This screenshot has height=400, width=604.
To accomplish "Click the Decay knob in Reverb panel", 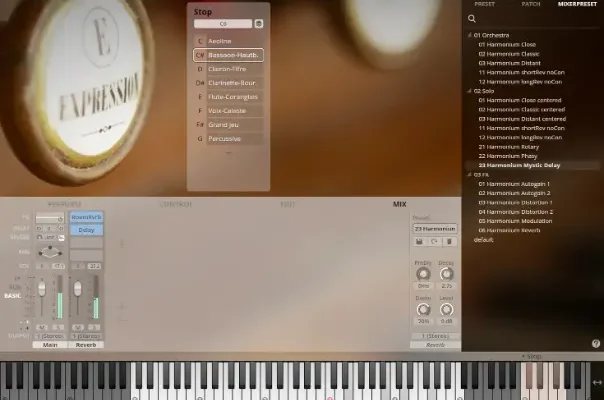I will click(446, 274).
